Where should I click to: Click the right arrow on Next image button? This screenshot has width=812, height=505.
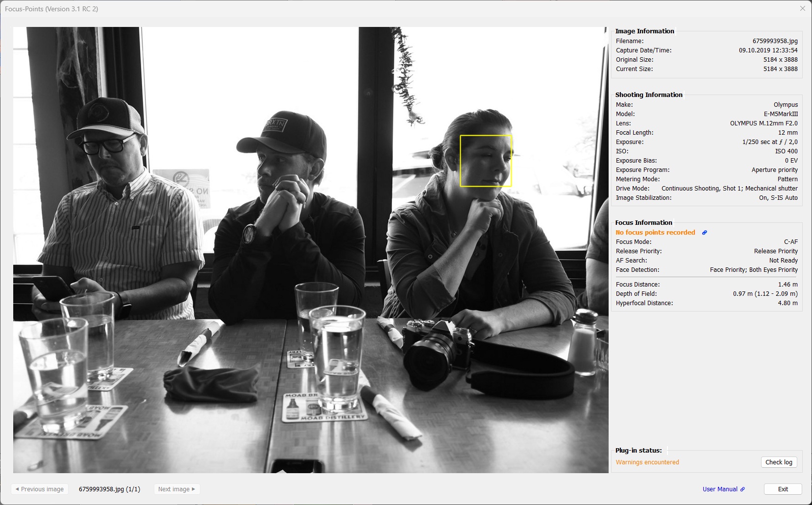(x=195, y=489)
